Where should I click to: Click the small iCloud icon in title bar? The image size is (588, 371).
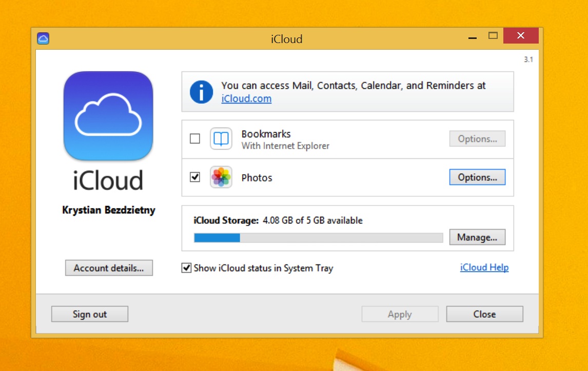43,38
